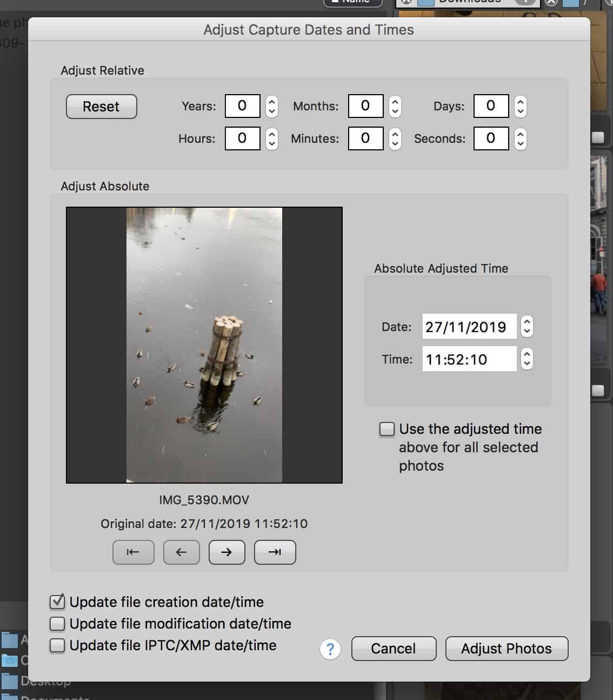Reset the relative adjustment values
This screenshot has width=613, height=700.
point(101,107)
